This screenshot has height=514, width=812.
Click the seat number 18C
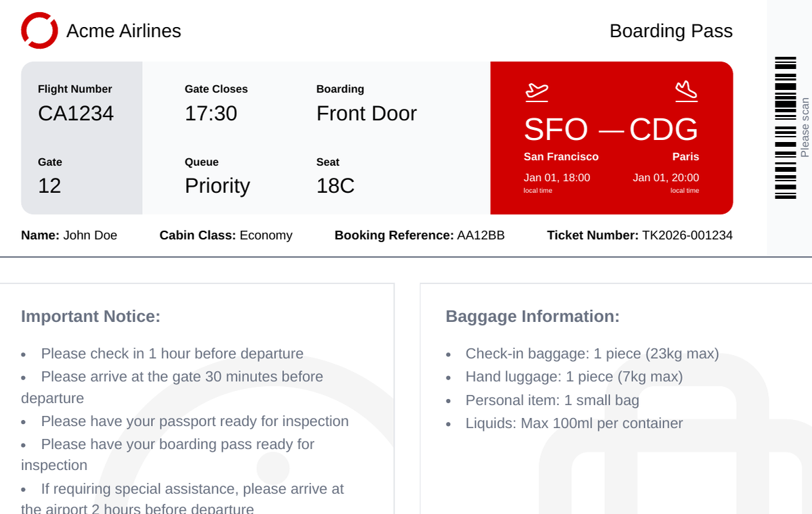tap(336, 186)
